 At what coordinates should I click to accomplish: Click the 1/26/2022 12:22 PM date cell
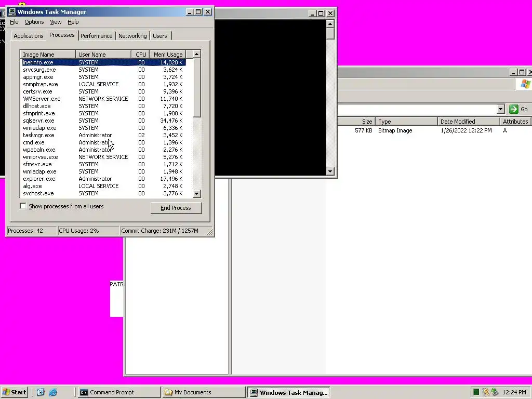[x=466, y=130]
